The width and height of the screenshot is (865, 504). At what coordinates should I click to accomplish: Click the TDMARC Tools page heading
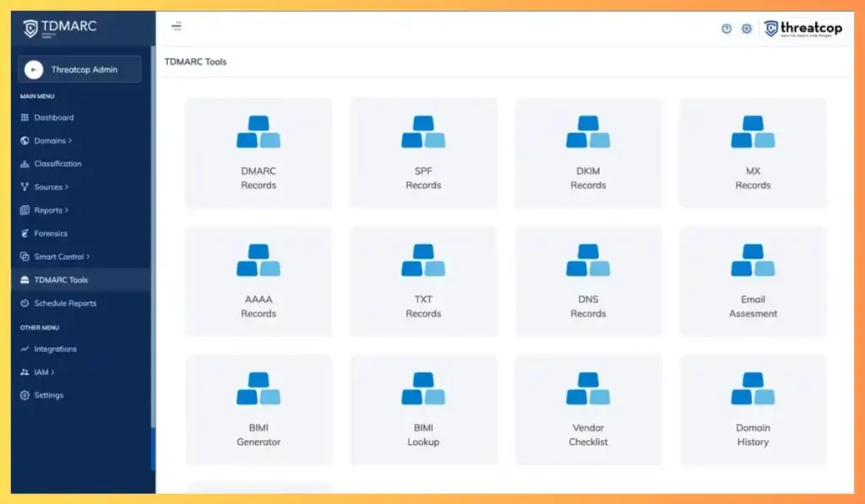click(195, 62)
